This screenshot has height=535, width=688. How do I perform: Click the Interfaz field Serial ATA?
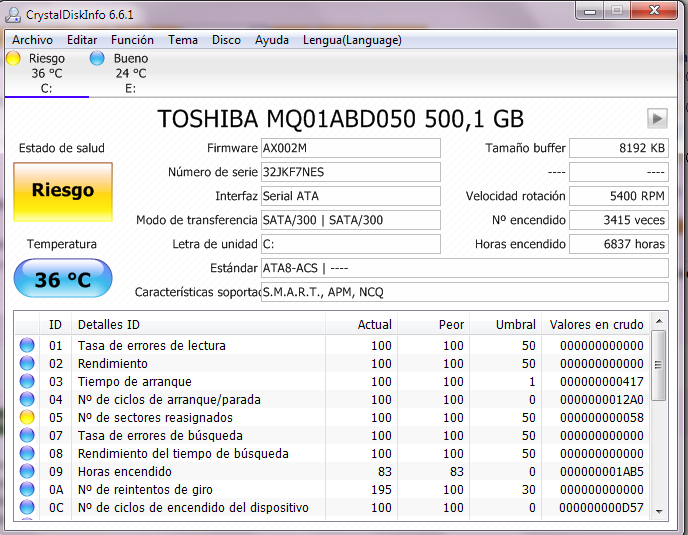click(x=351, y=196)
